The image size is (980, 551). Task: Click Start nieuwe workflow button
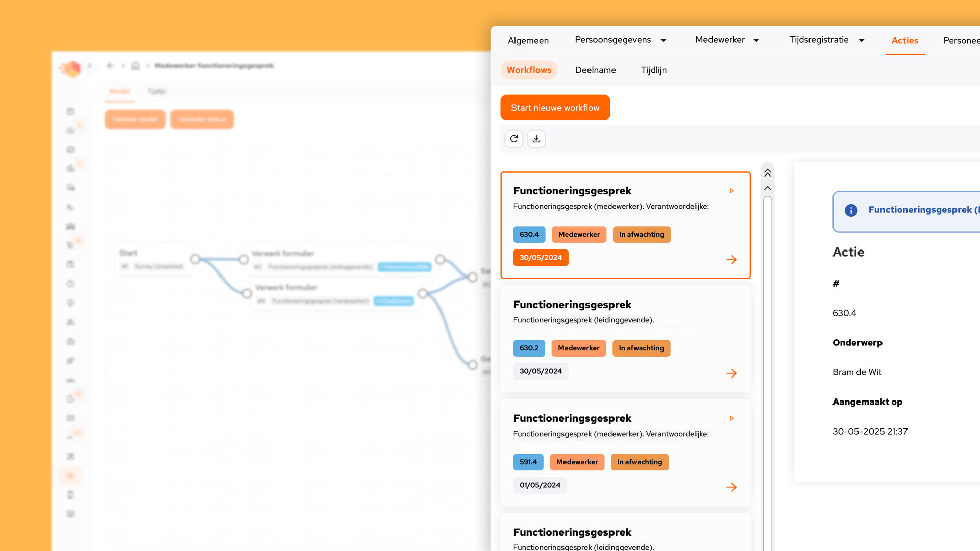click(555, 108)
